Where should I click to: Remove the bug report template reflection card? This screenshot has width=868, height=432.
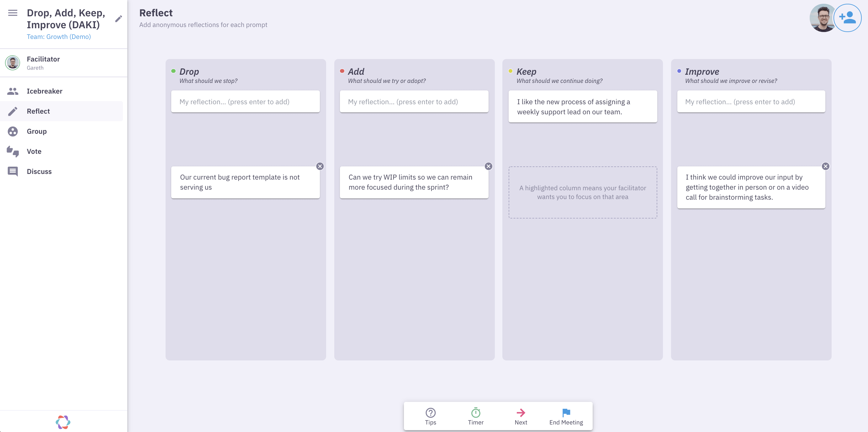point(320,166)
